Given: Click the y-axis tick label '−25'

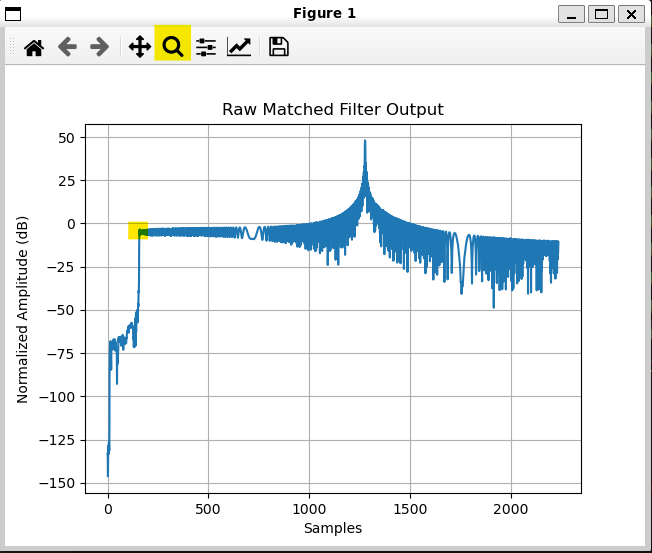Looking at the screenshot, I should click(61, 268).
